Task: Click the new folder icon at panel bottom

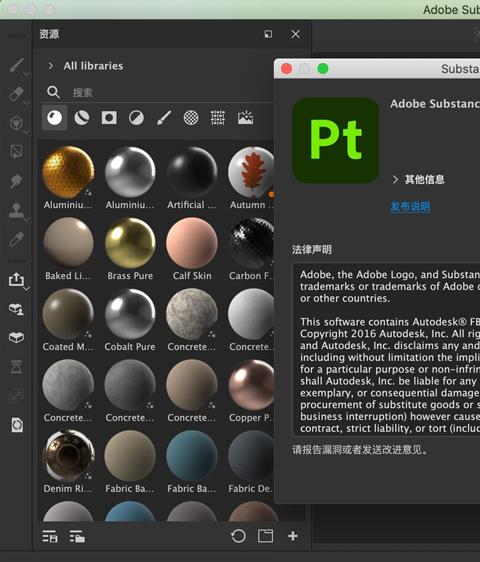Action: point(265,536)
